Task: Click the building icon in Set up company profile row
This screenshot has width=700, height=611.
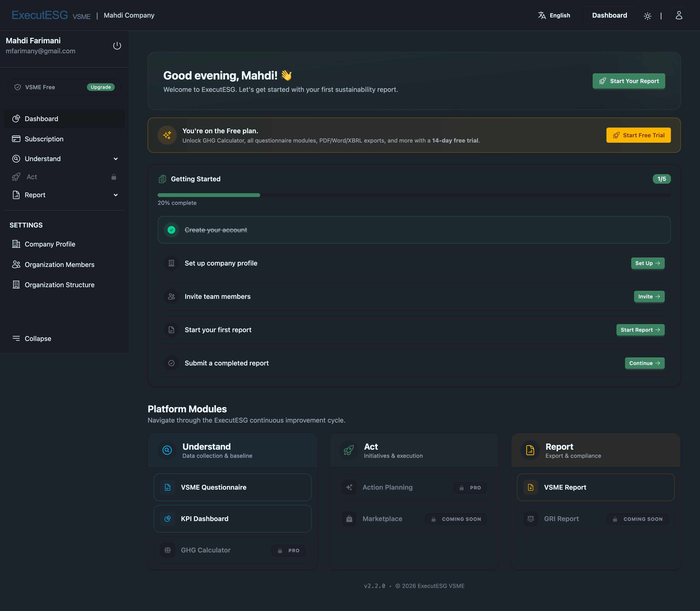Action: click(171, 263)
